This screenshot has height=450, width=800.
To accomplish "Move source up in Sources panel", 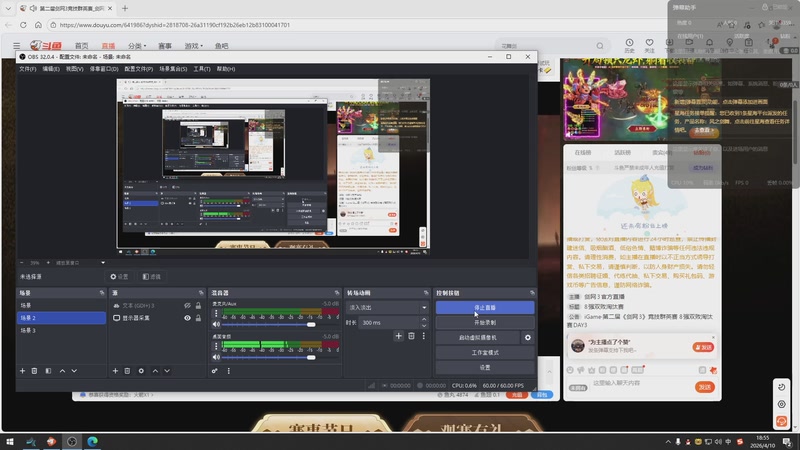I will pyautogui.click(x=155, y=371).
